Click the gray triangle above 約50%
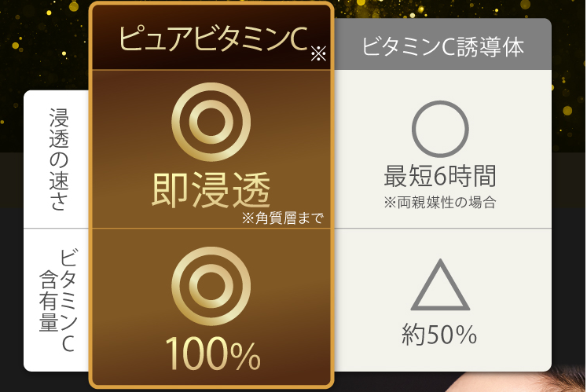The image size is (587, 392). (x=440, y=284)
